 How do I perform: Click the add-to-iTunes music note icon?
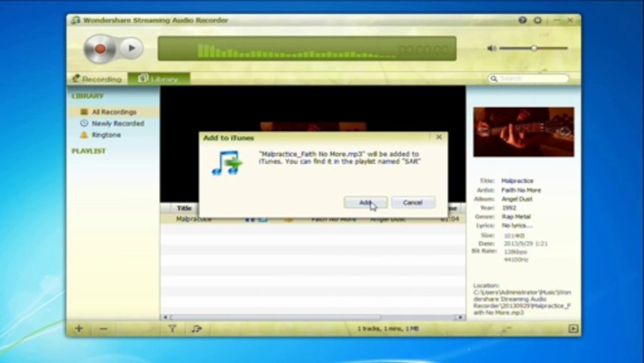point(196,329)
